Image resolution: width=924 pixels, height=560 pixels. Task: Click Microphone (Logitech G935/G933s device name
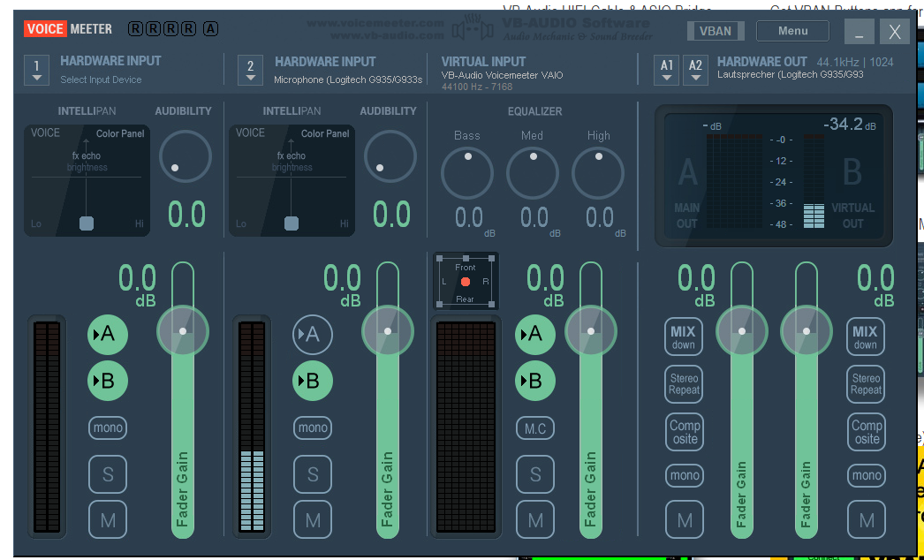(x=348, y=79)
